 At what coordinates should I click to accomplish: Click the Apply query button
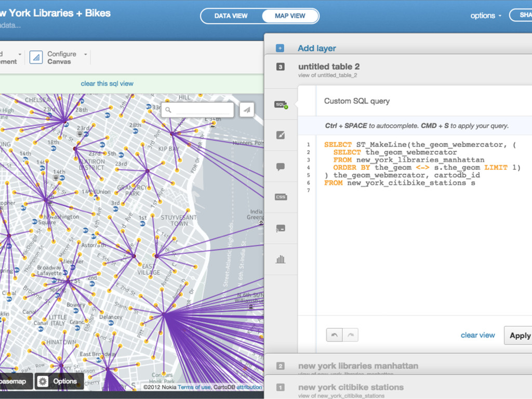click(519, 336)
